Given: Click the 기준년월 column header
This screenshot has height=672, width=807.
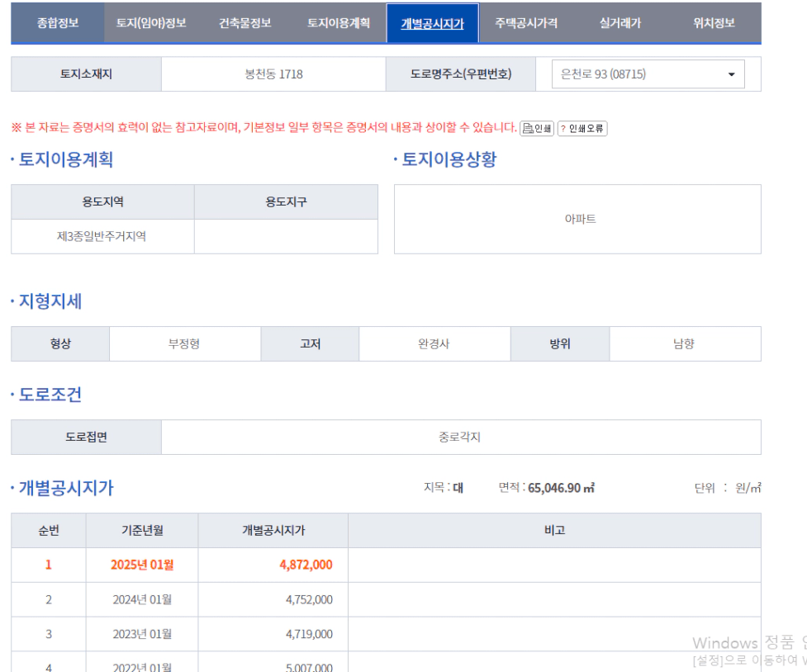Looking at the screenshot, I should point(142,531).
